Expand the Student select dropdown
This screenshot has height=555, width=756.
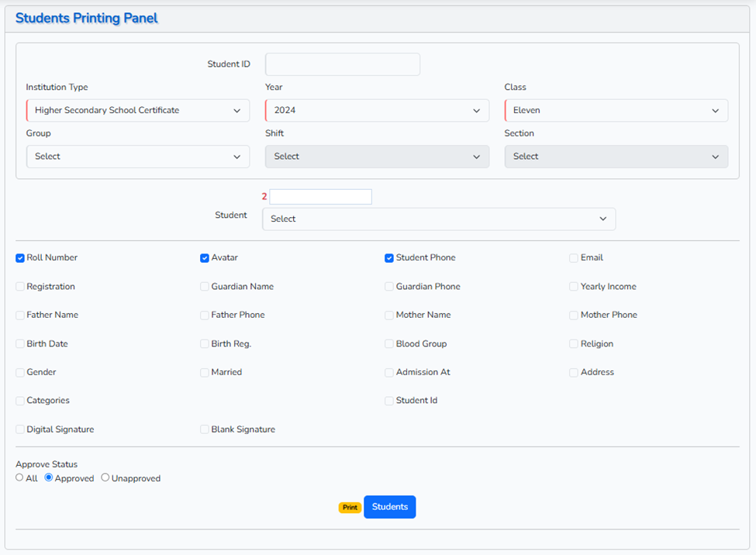[x=439, y=219]
